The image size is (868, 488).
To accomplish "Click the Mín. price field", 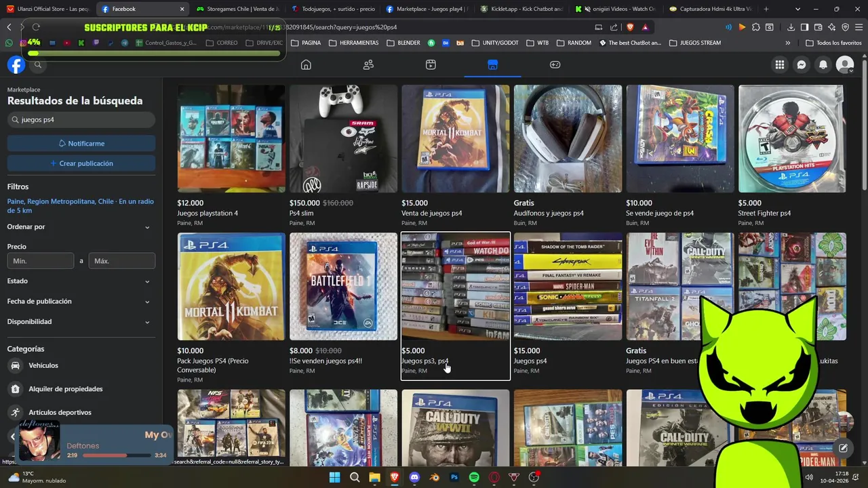I will (x=41, y=261).
